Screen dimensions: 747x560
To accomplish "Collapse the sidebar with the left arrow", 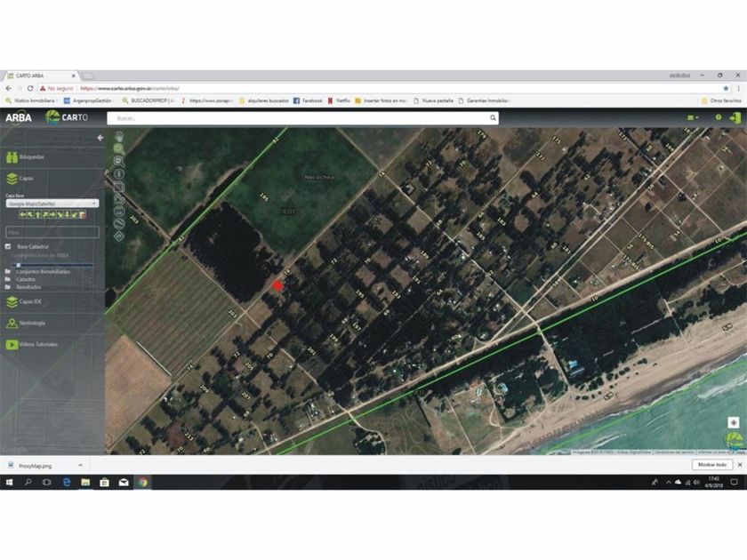I will pos(100,138).
